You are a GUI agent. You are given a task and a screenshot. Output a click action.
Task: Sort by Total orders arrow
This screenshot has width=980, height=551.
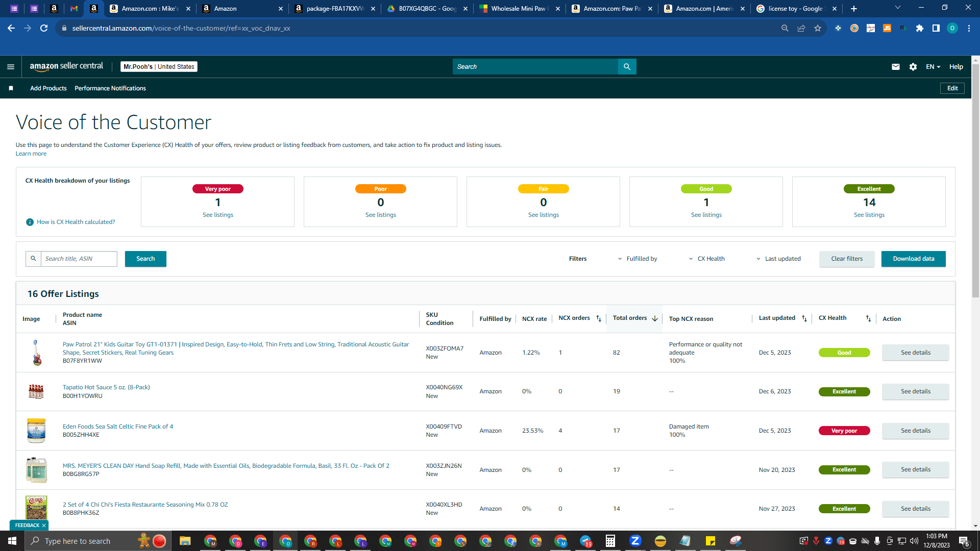(655, 318)
